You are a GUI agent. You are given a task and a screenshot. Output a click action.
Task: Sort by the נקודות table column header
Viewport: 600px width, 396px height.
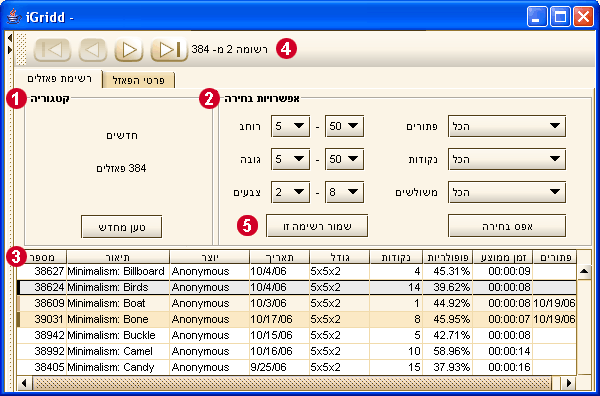396,257
